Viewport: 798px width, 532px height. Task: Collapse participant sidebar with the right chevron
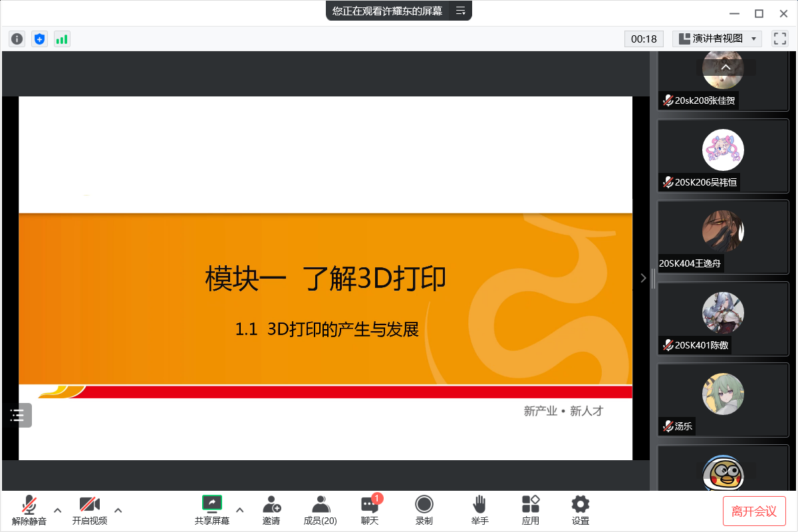tap(642, 278)
